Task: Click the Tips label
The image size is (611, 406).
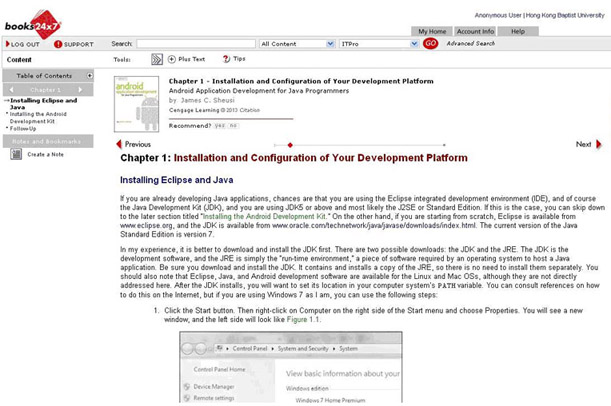Action: click(239, 58)
